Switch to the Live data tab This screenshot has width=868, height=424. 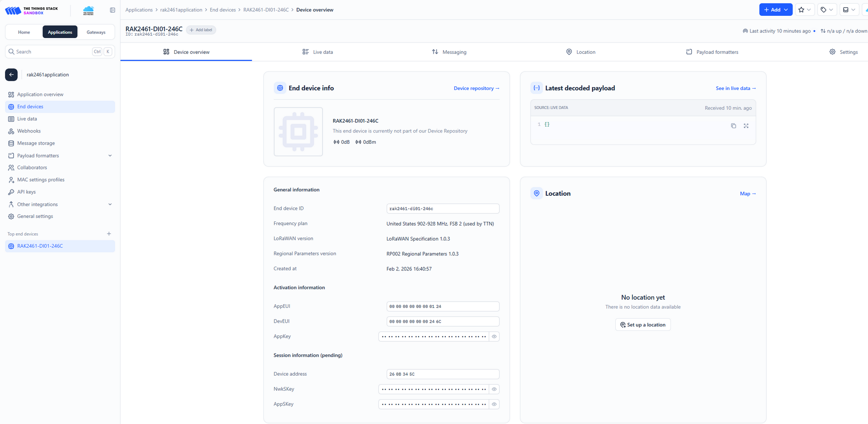(322, 52)
